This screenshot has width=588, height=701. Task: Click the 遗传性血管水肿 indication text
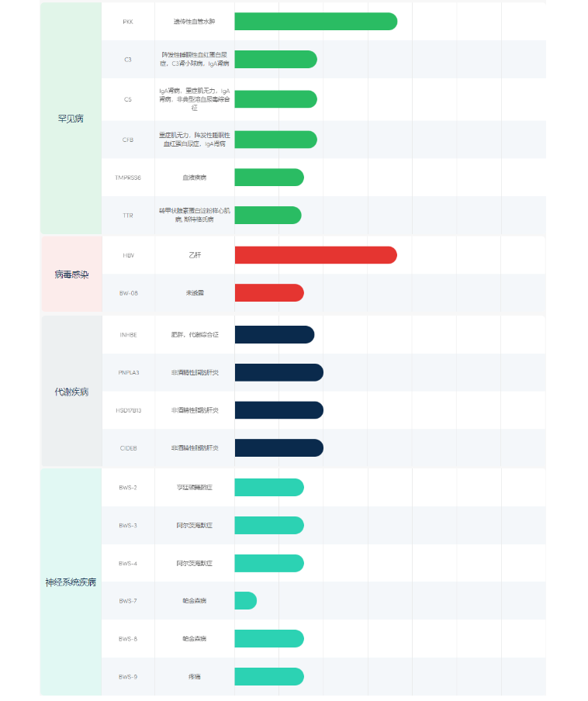coord(195,22)
